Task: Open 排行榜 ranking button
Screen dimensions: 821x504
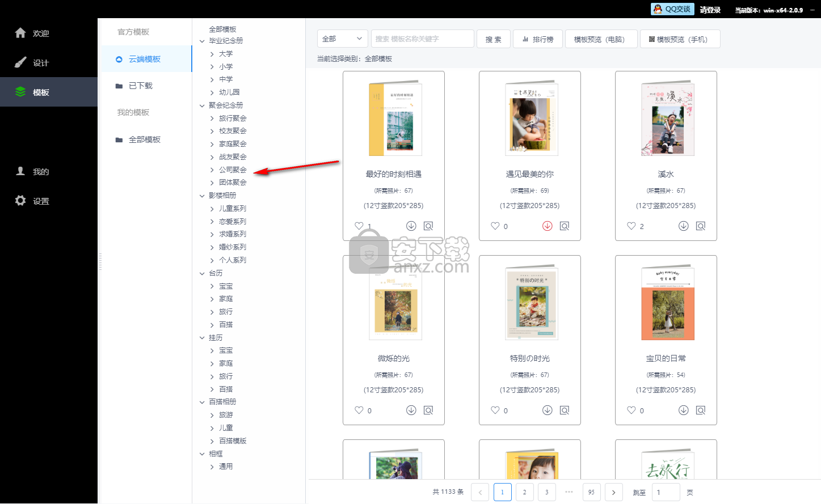Action: tap(537, 39)
